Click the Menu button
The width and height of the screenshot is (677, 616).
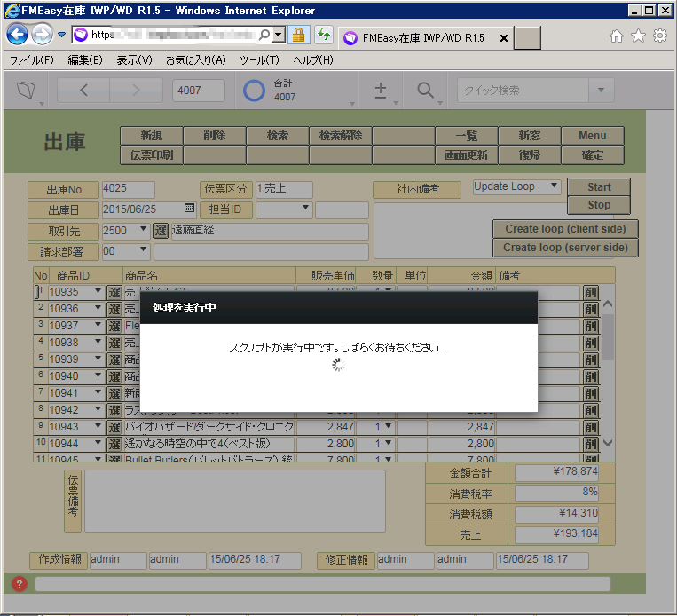click(593, 136)
